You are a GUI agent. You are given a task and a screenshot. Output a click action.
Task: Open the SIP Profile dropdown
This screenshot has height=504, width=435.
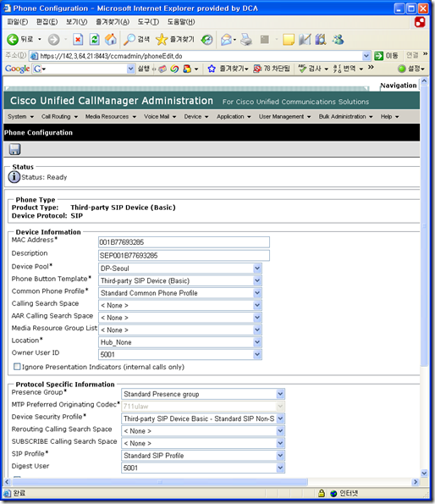[x=280, y=456]
